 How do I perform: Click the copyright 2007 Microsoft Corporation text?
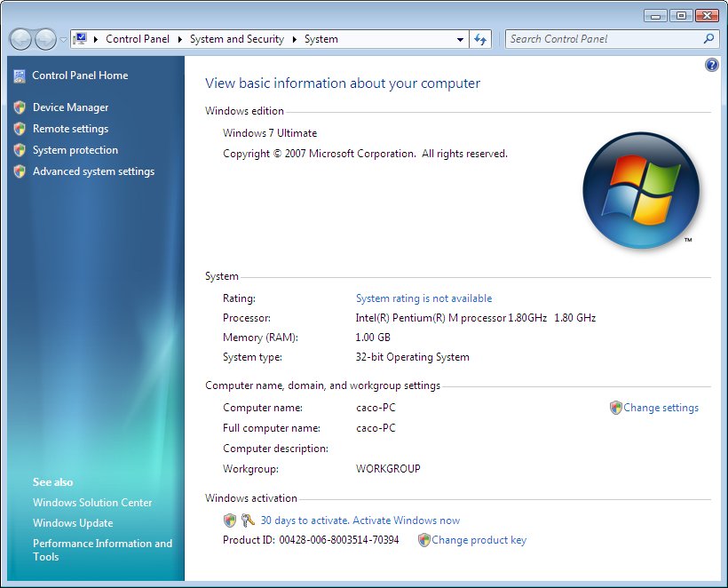365,154
